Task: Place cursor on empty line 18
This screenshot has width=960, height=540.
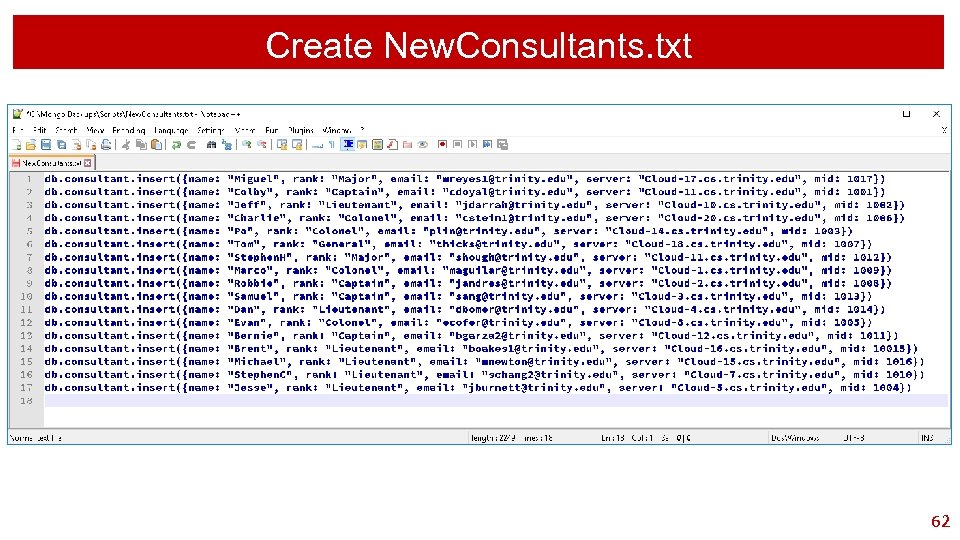Action: click(496, 400)
